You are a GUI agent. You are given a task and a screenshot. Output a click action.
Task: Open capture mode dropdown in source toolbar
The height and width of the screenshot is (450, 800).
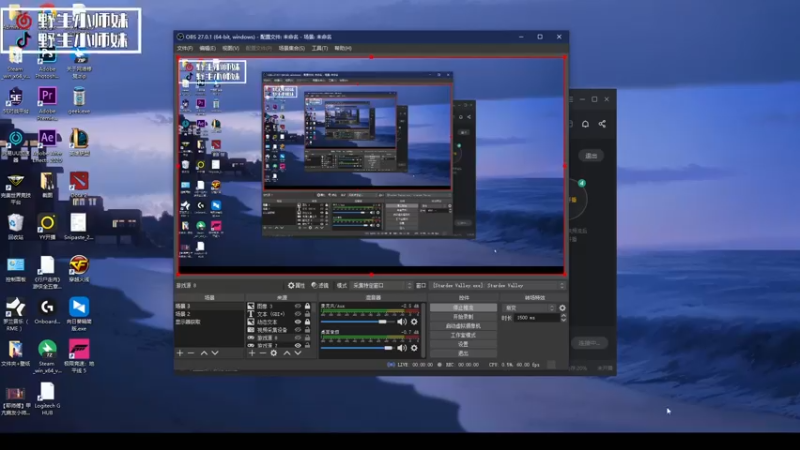(x=382, y=285)
